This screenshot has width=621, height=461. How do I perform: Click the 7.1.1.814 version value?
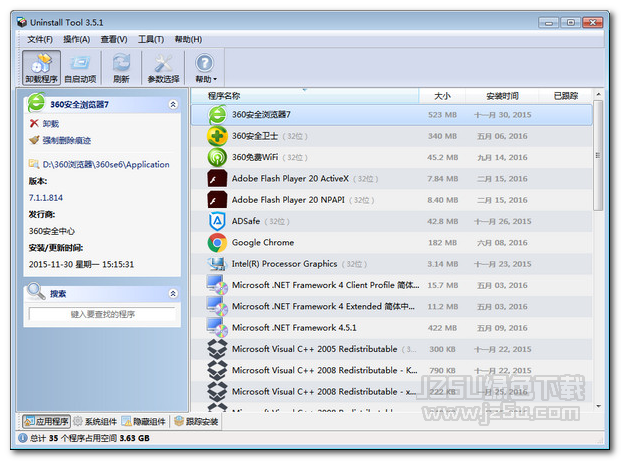coord(46,198)
